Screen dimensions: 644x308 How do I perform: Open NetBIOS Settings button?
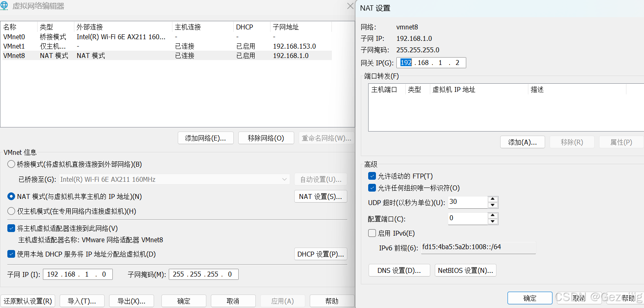click(465, 270)
